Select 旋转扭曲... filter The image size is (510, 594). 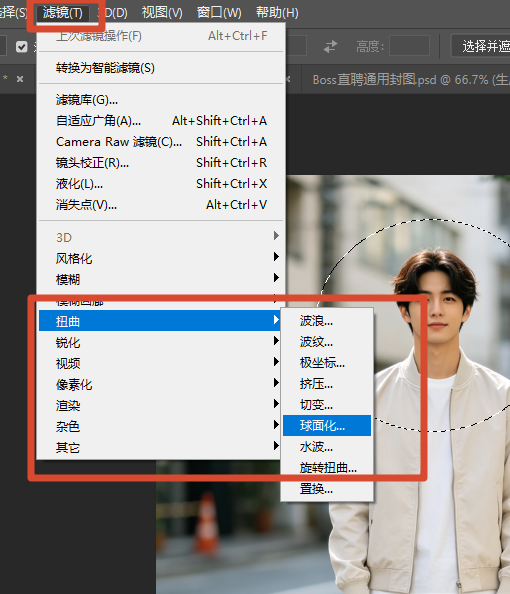[327, 467]
